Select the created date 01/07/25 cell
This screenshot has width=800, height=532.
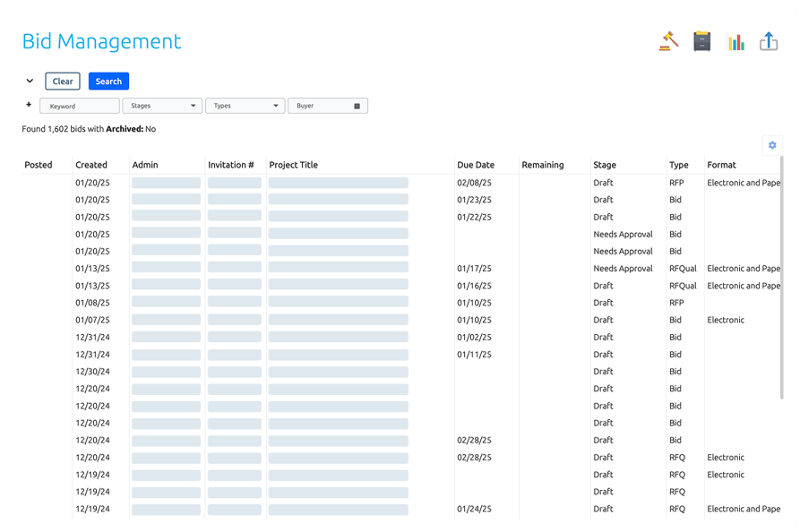[x=92, y=320]
